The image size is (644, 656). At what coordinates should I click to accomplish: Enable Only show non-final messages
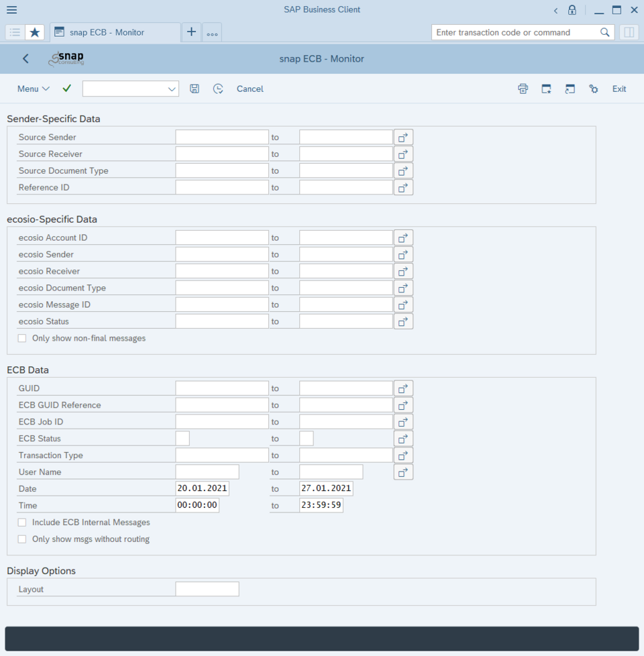pos(22,338)
